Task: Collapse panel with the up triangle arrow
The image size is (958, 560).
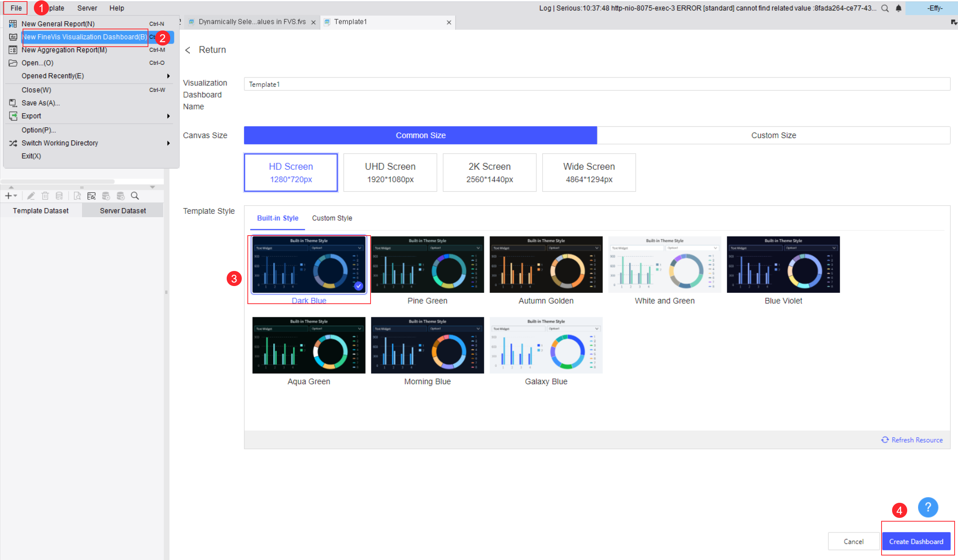Action: click(11, 187)
